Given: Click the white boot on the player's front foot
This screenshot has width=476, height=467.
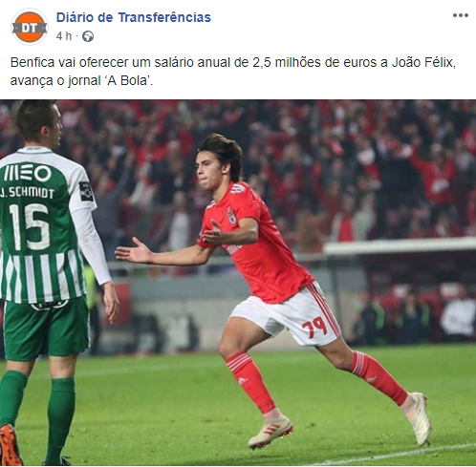Looking at the screenshot, I should (x=270, y=432).
